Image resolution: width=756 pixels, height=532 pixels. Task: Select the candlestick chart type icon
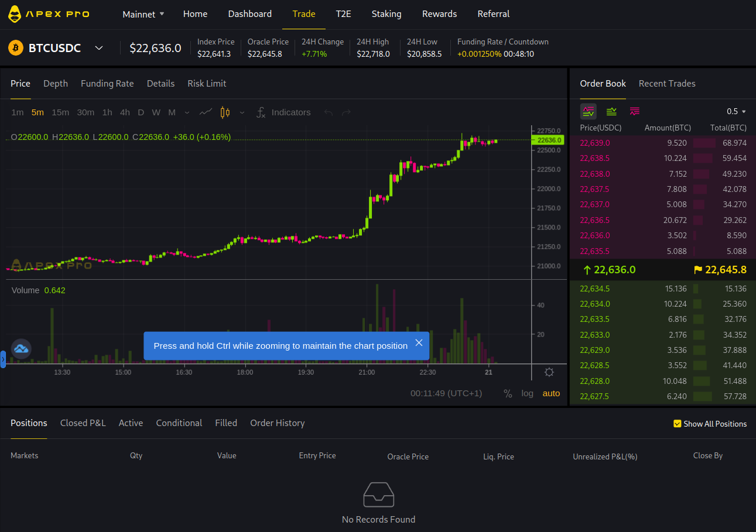click(225, 112)
